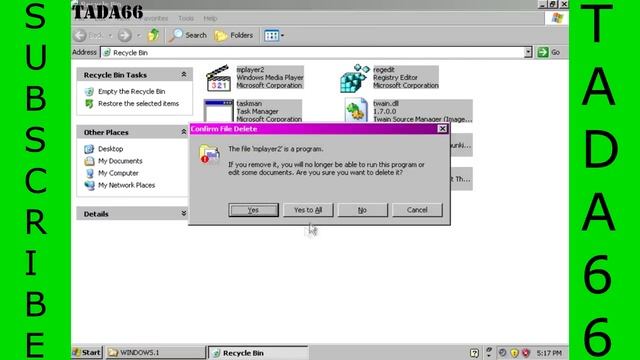The height and width of the screenshot is (360, 640).
Task: Click the Go button beside the address bar
Action: (549, 52)
